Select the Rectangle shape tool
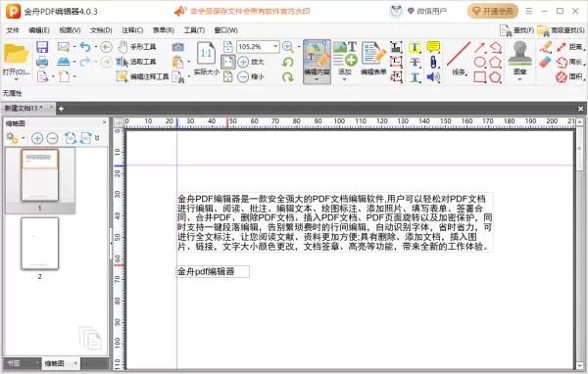 coord(479,76)
